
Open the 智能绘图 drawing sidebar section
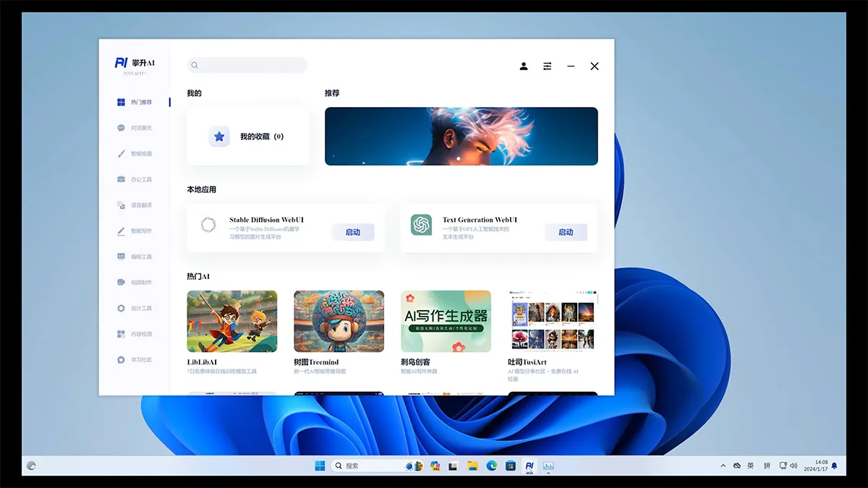(135, 153)
